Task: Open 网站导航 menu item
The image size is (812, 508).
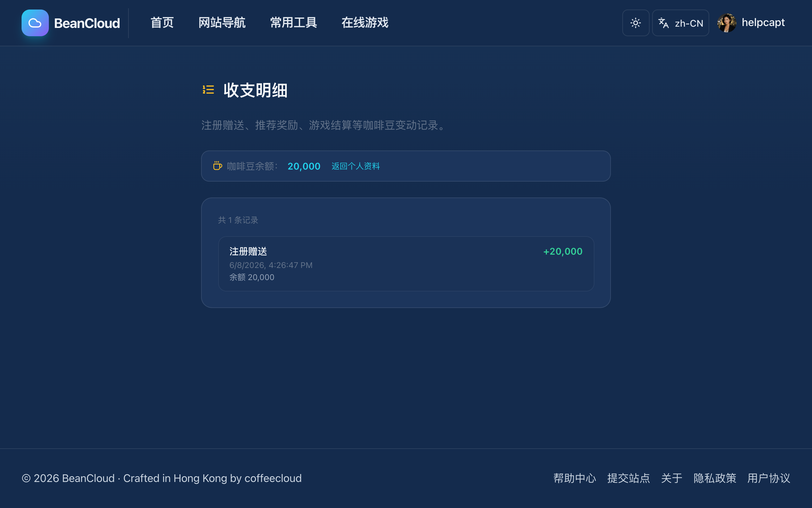Action: (x=222, y=23)
